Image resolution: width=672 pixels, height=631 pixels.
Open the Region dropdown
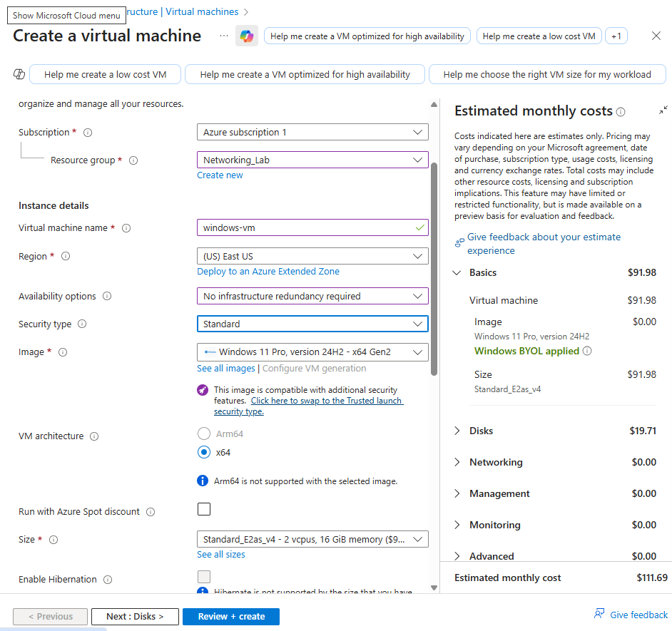[312, 256]
